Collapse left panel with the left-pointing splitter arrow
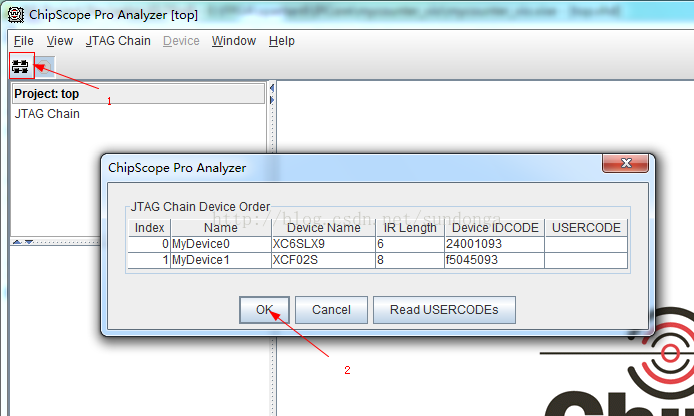This screenshot has height=416, width=694. pyautogui.click(x=272, y=88)
